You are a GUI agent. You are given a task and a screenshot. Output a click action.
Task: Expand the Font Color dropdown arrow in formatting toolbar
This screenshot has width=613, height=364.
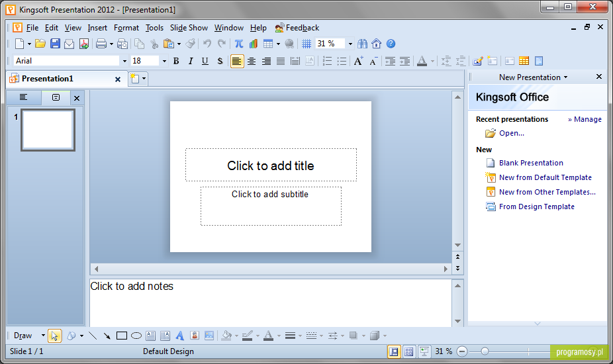coord(432,61)
